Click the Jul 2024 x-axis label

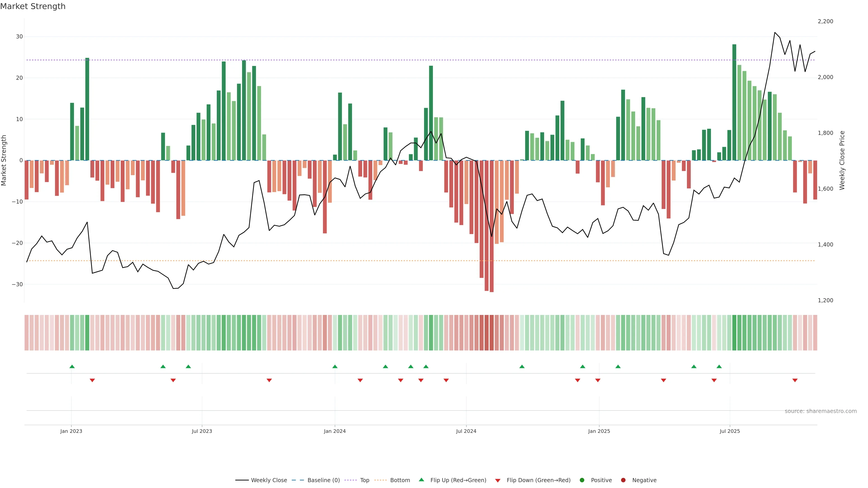466,431
